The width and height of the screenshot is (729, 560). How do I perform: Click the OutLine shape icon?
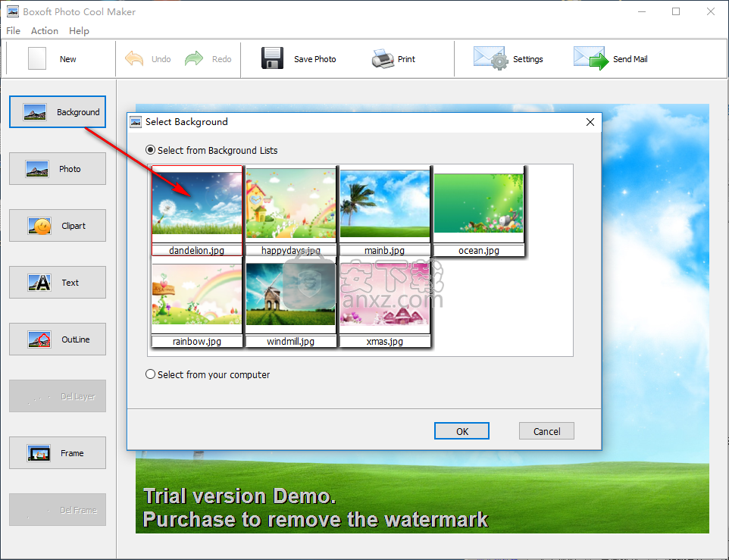coord(39,339)
